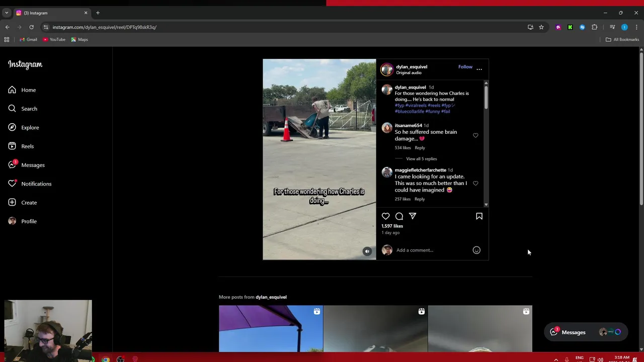The height and width of the screenshot is (362, 644).
Task: Open the rightmost related post thumbnail
Action: point(480,329)
